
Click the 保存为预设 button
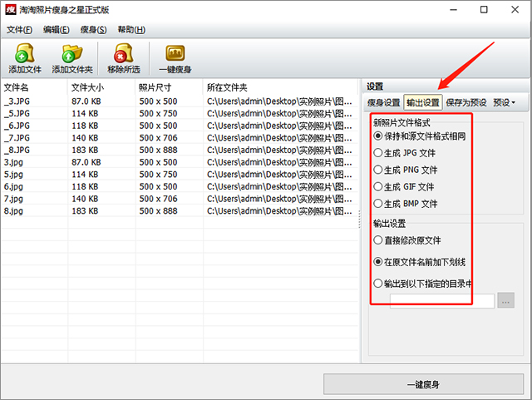pos(465,103)
